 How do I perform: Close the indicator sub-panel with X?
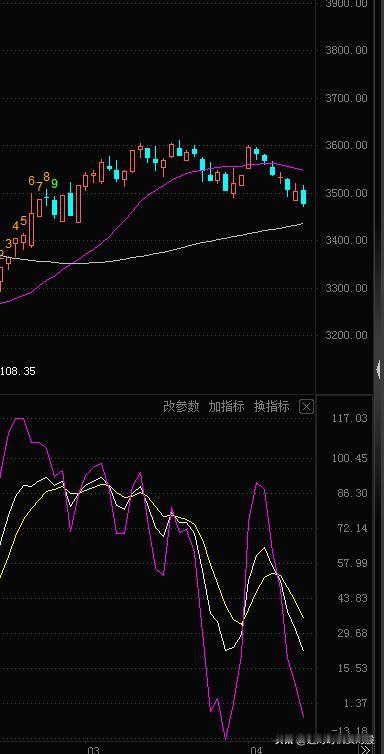(306, 407)
